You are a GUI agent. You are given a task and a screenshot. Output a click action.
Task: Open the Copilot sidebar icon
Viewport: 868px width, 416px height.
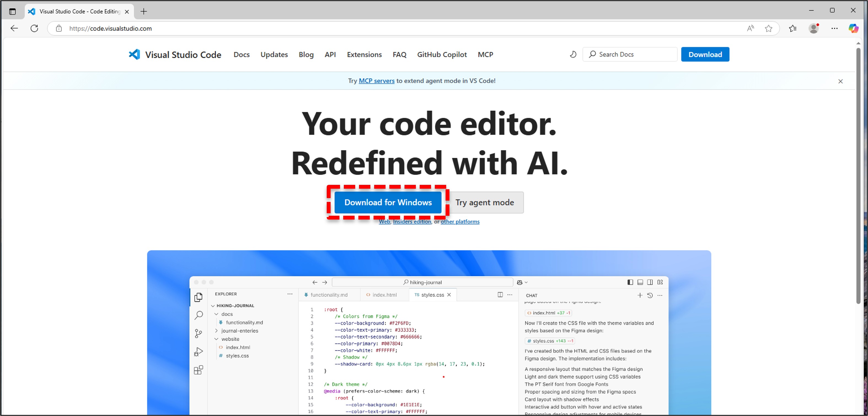853,28
